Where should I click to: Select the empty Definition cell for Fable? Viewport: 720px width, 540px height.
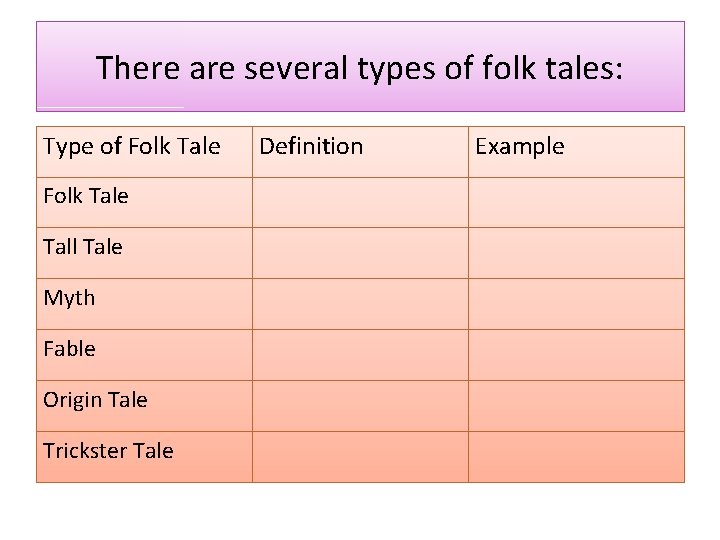point(359,355)
